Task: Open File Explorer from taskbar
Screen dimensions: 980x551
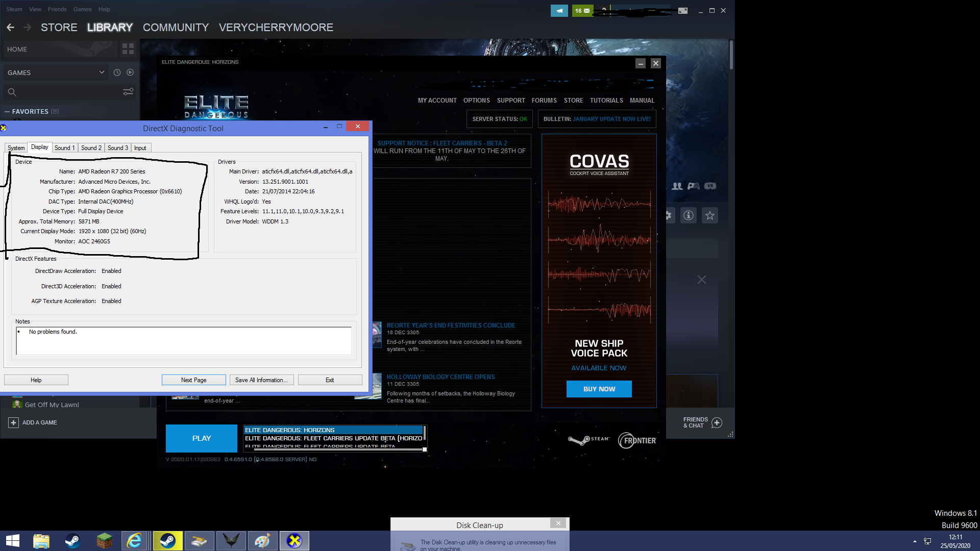Action: 41,541
